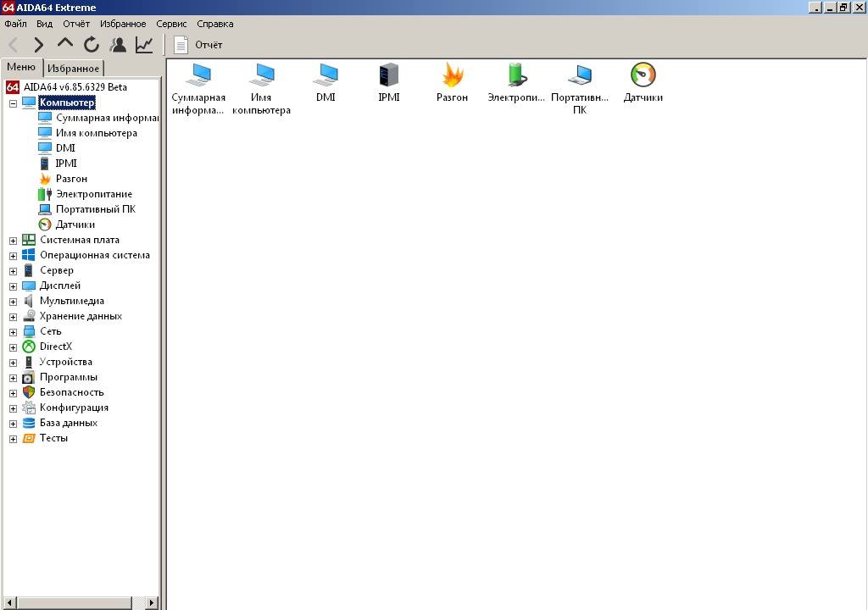Select Компьютер node in the tree
The height and width of the screenshot is (610, 868).
(x=67, y=103)
